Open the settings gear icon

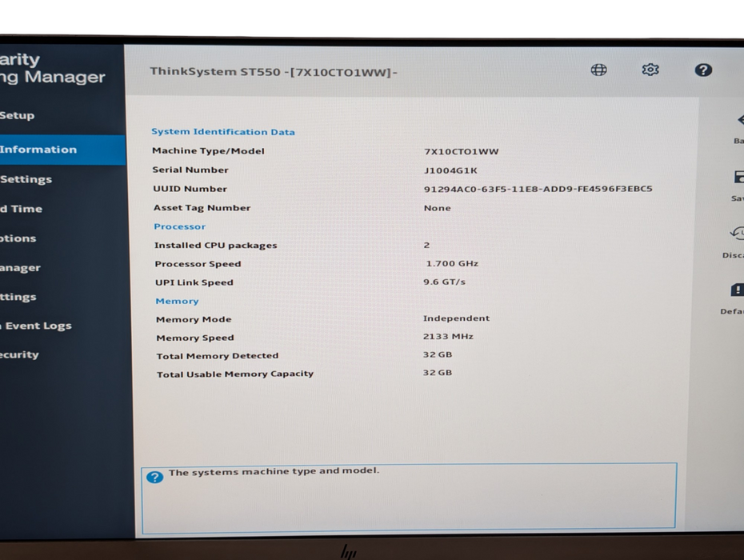point(650,70)
